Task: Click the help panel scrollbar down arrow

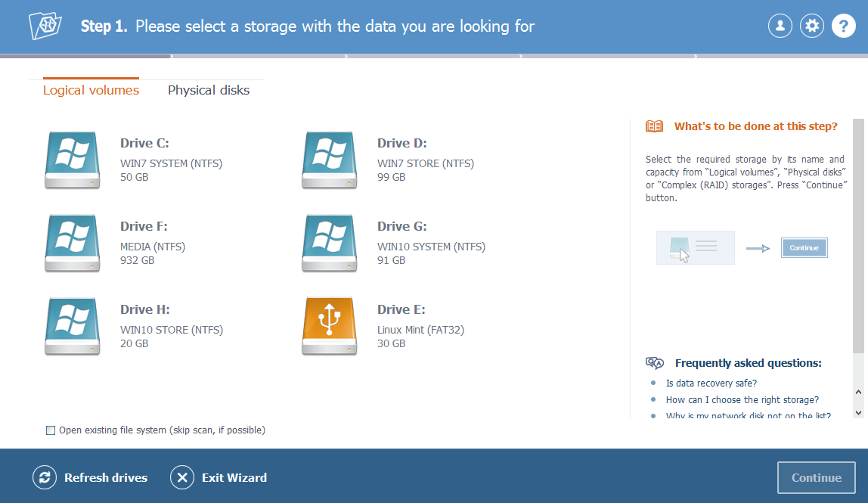Action: pyautogui.click(x=857, y=411)
